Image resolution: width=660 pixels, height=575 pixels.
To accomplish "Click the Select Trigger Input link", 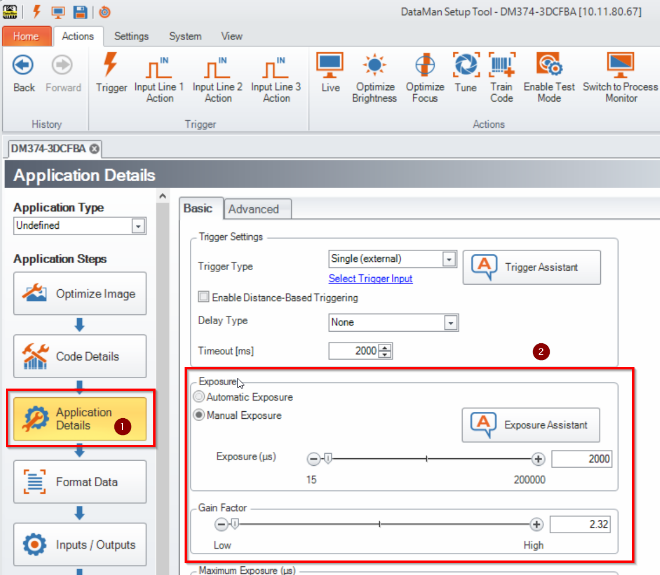I will [370, 278].
